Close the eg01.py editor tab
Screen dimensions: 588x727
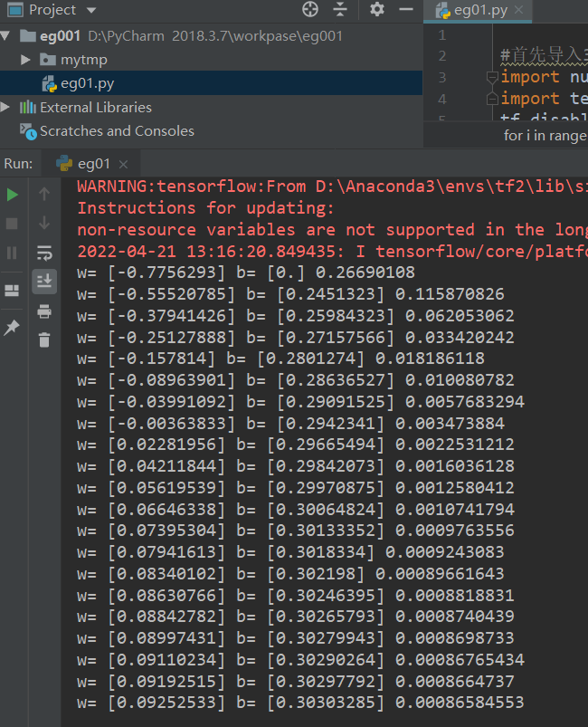pyautogui.click(x=519, y=10)
